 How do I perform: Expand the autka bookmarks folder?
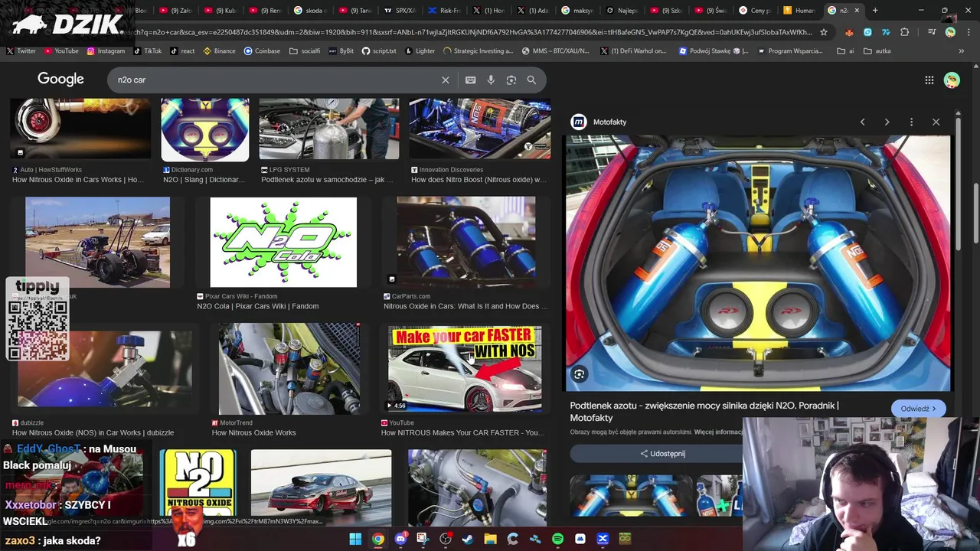click(877, 51)
